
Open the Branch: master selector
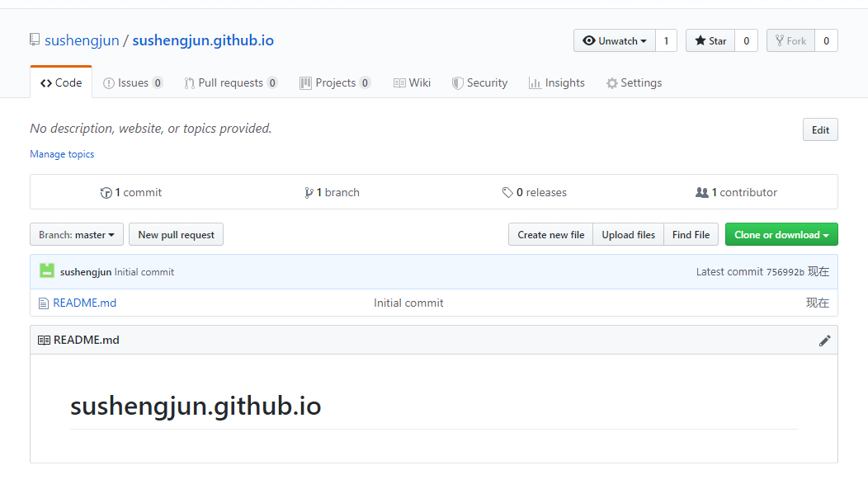77,234
